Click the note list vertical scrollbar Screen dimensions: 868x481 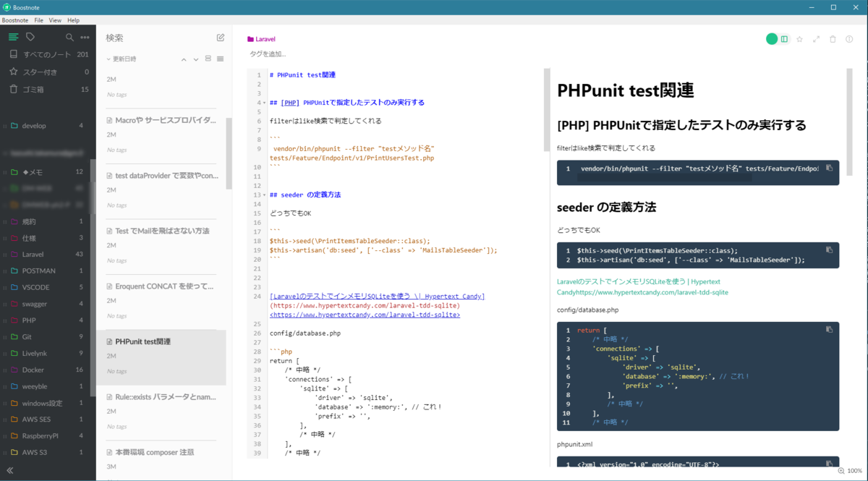point(229,153)
